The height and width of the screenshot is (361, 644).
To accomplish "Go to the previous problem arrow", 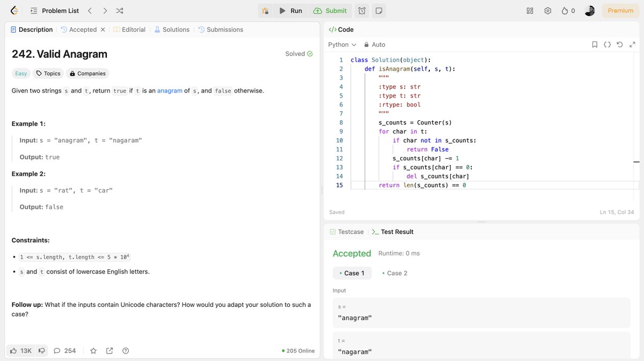I will pos(90,11).
